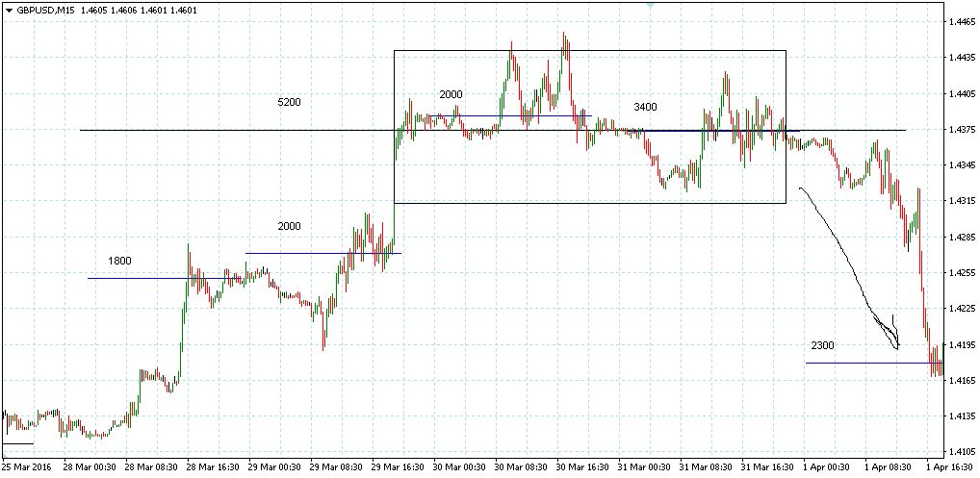The image size is (980, 478).
Task: Click the 1.4195 price scale label
Action: tap(962, 344)
